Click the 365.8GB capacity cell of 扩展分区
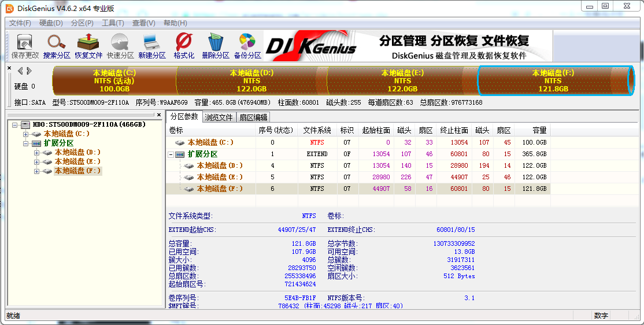Screen dimensions: 644x325 (535, 154)
